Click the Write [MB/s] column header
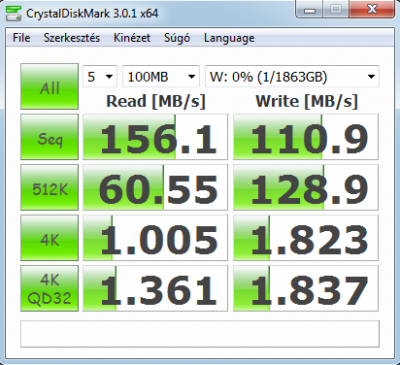This screenshot has height=365, width=400. pyautogui.click(x=306, y=101)
